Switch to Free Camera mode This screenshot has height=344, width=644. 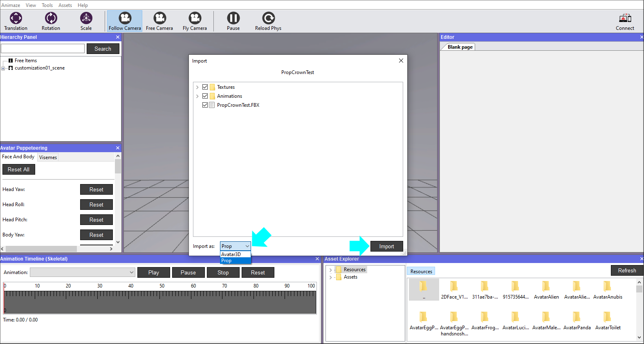click(x=159, y=21)
